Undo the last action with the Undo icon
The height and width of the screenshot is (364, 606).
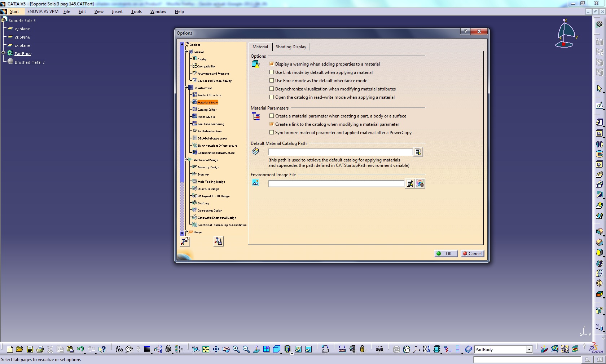point(80,349)
